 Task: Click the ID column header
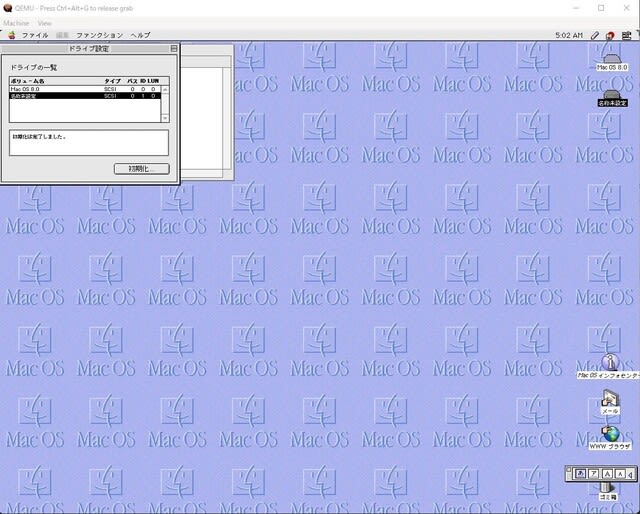(143, 81)
